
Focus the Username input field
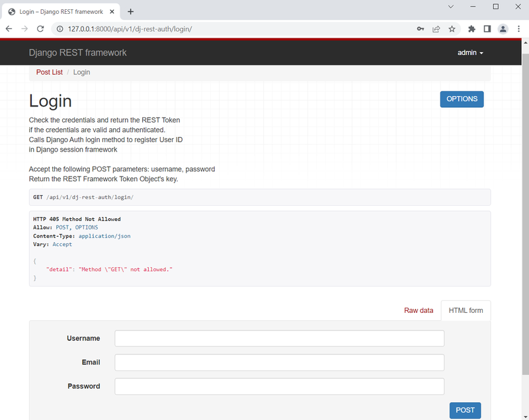[x=279, y=339]
